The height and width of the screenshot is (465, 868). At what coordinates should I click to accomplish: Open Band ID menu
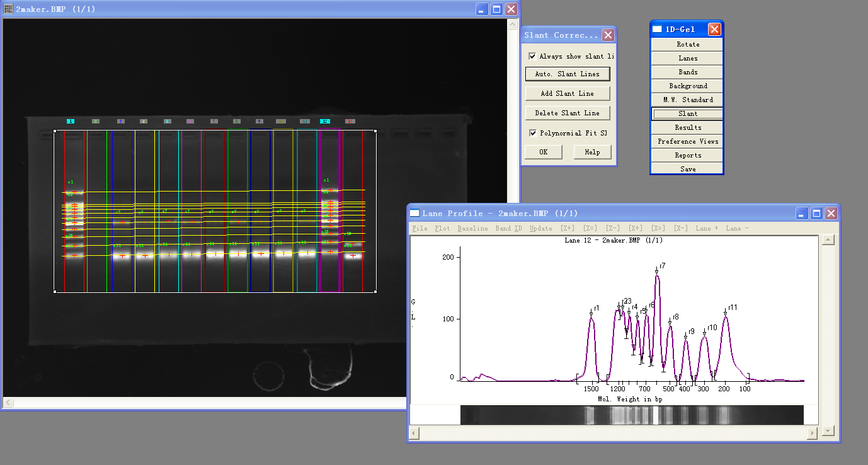(x=508, y=228)
